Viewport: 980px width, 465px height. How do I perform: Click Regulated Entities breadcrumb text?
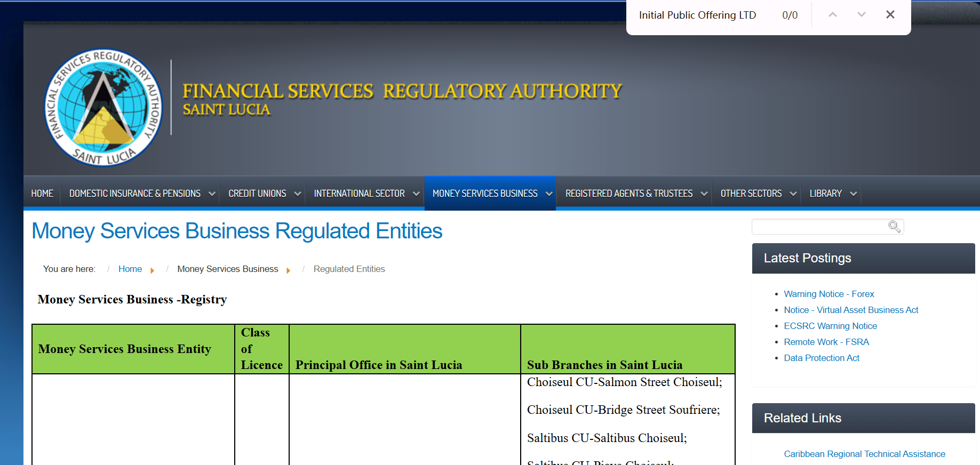349,269
